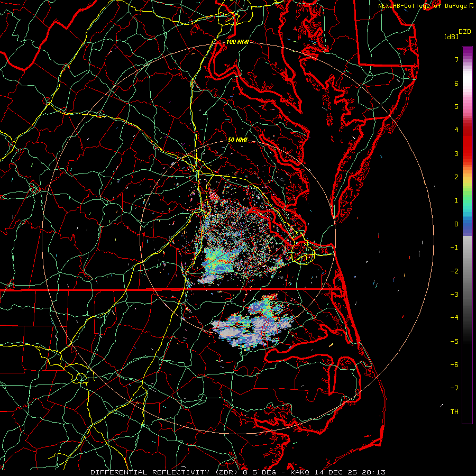The height and width of the screenshot is (476, 476).
Task: Click the KAKQ radar site identifier
Action: pos(300,472)
